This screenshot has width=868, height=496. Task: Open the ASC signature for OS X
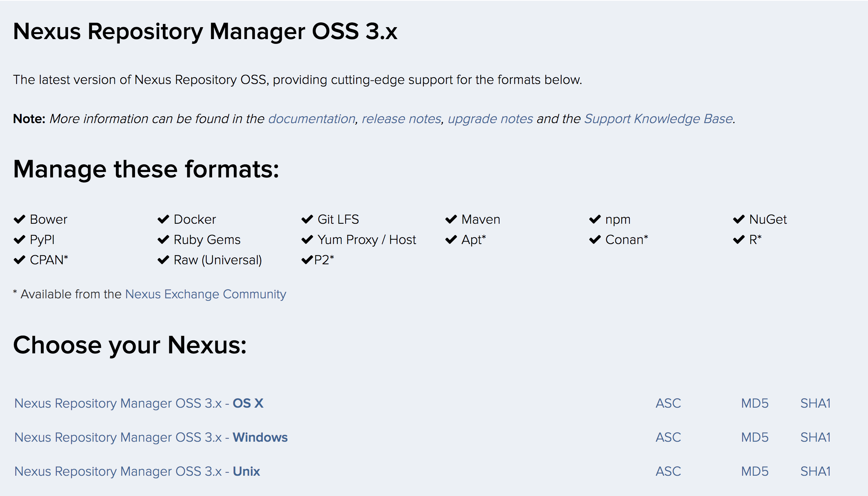(668, 403)
